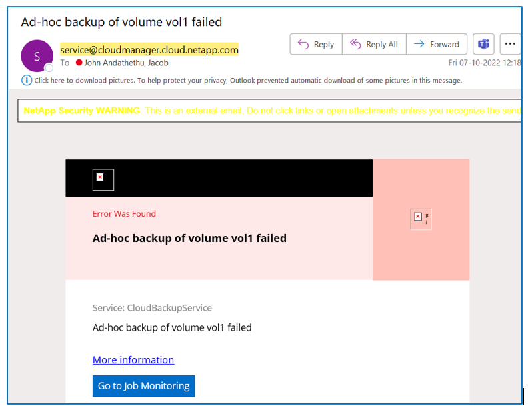Click broken image placeholder in pink panel

[421, 219]
